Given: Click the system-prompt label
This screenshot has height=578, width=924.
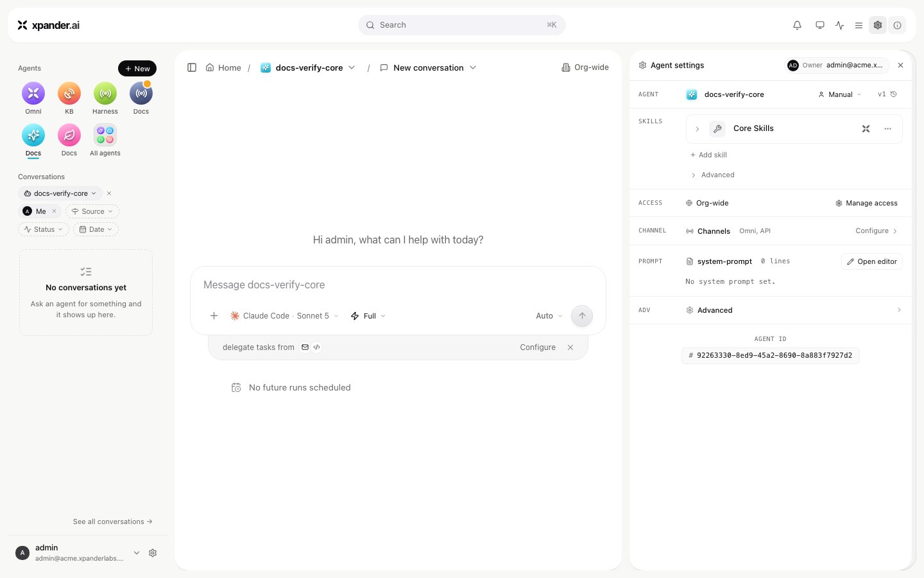Looking at the screenshot, I should [x=724, y=261].
